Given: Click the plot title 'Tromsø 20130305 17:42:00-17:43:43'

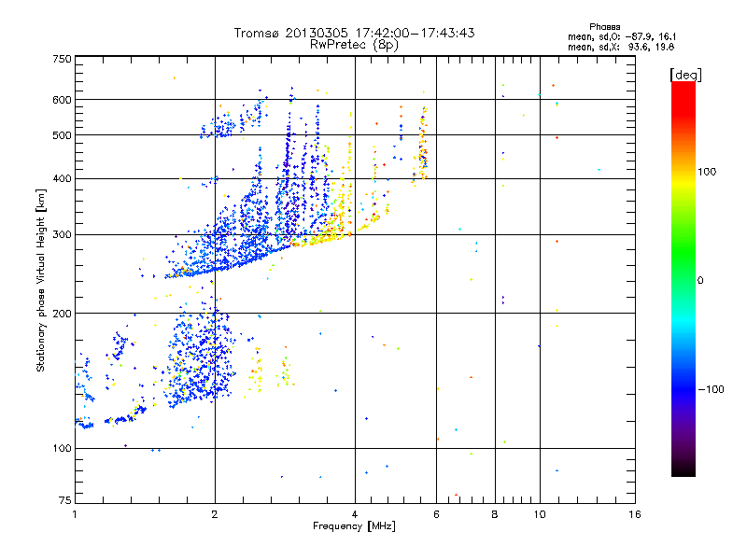Looking at the screenshot, I should [354, 33].
